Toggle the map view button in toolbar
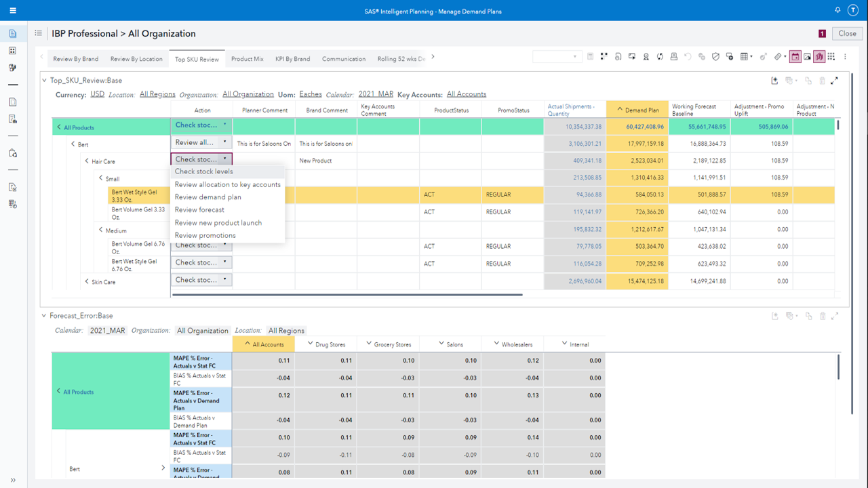Viewport: 868px width, 488px height. pyautogui.click(x=819, y=57)
